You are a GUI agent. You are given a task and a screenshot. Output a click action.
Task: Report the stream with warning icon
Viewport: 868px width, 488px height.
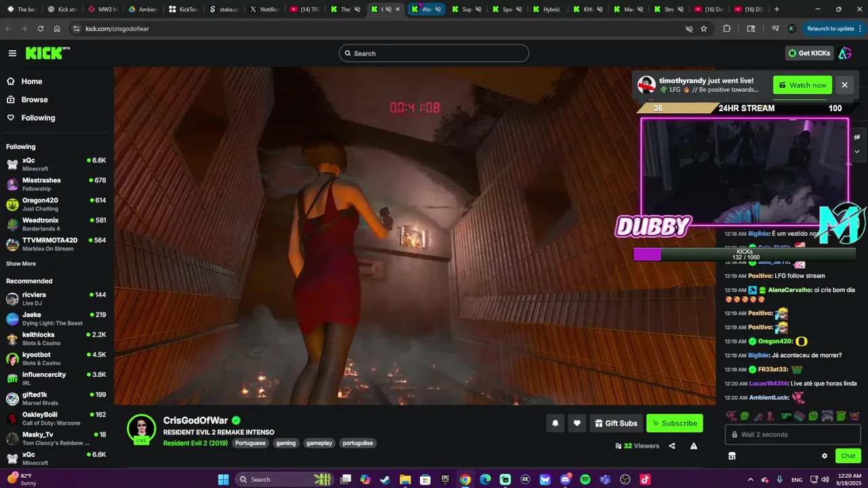(694, 446)
